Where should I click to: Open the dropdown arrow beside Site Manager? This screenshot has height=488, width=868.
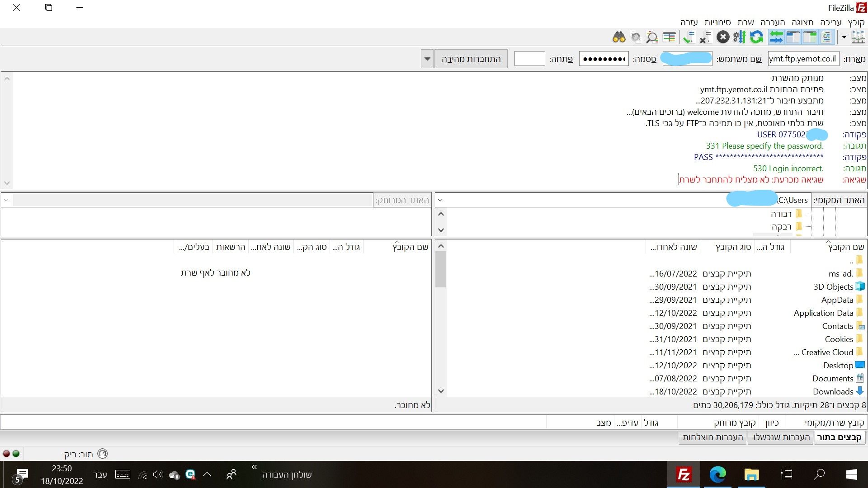point(844,37)
